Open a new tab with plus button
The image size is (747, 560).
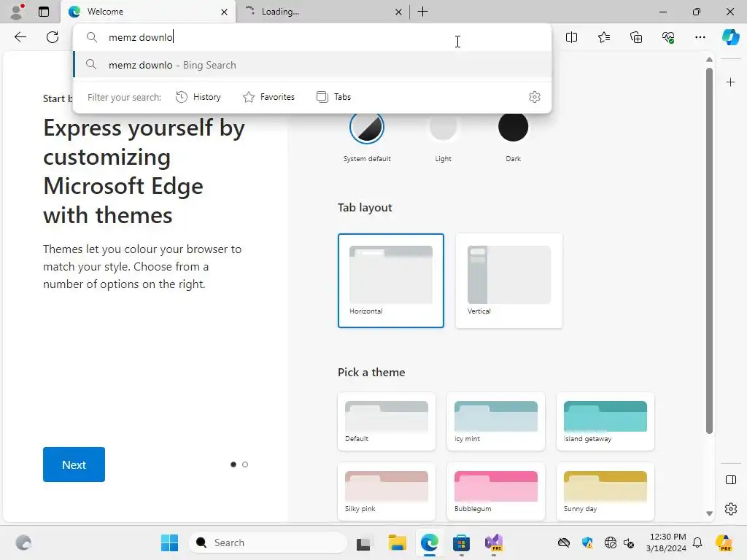(x=422, y=12)
